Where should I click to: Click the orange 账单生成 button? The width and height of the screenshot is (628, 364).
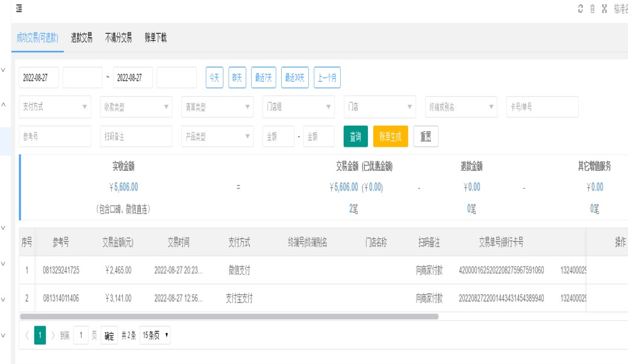390,137
